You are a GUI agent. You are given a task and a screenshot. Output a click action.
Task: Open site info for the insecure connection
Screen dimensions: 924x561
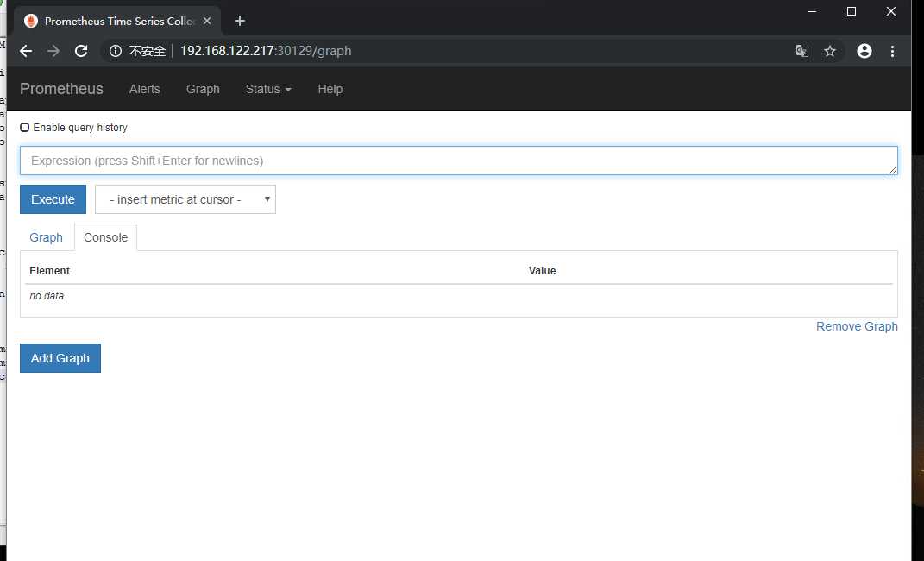point(116,51)
